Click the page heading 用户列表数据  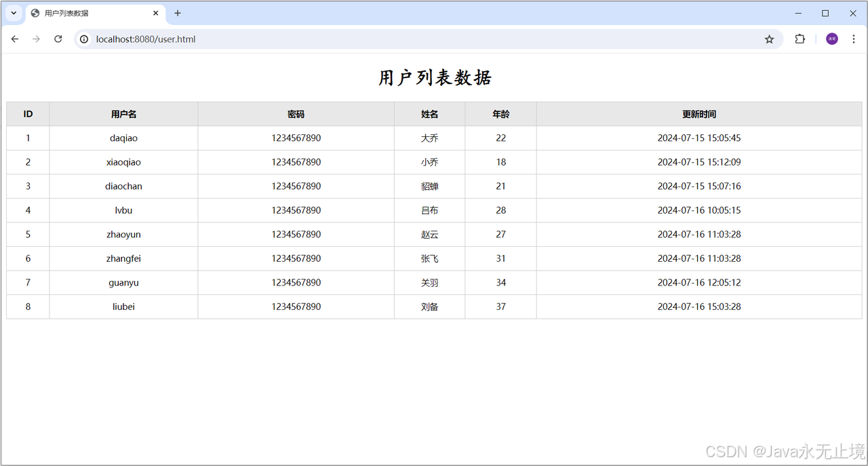click(435, 78)
